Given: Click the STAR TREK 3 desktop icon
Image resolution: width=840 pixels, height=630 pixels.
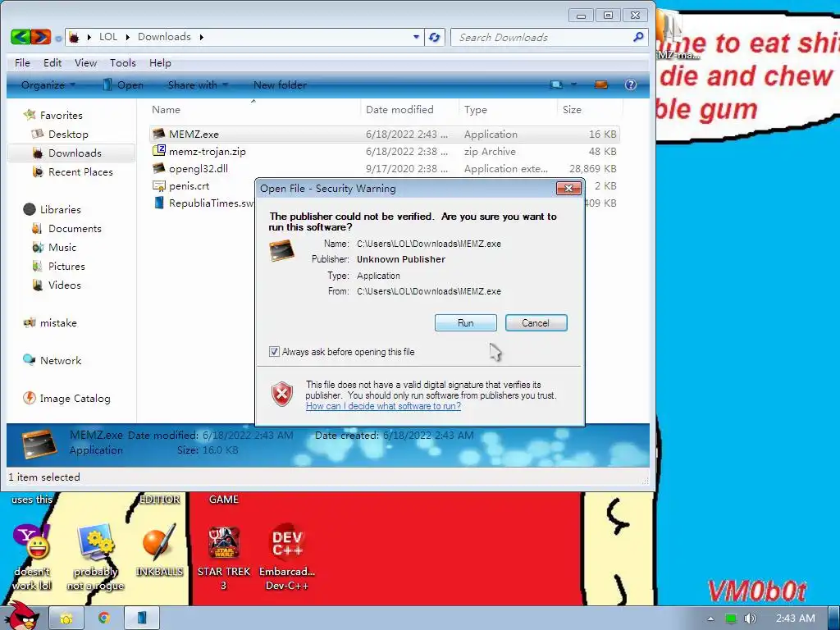Looking at the screenshot, I should coord(224,542).
